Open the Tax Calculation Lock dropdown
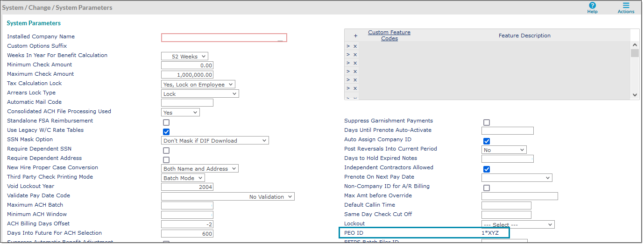644x245 pixels. click(198, 85)
